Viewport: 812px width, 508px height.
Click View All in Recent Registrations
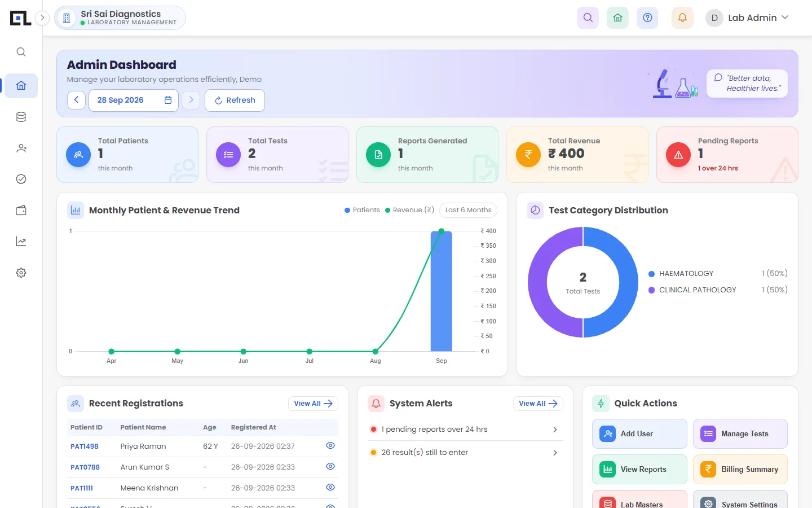tap(313, 404)
